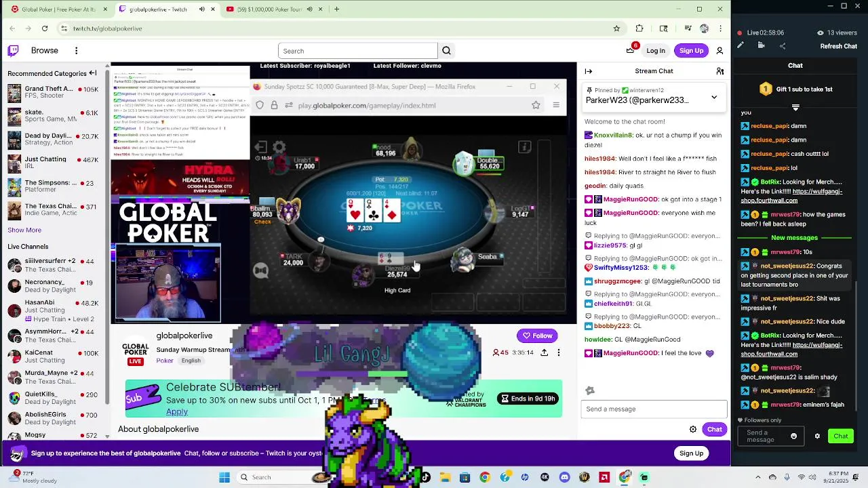Click the Ends in 9d 19h timer badge
This screenshot has width=868, height=488.
[x=529, y=399]
